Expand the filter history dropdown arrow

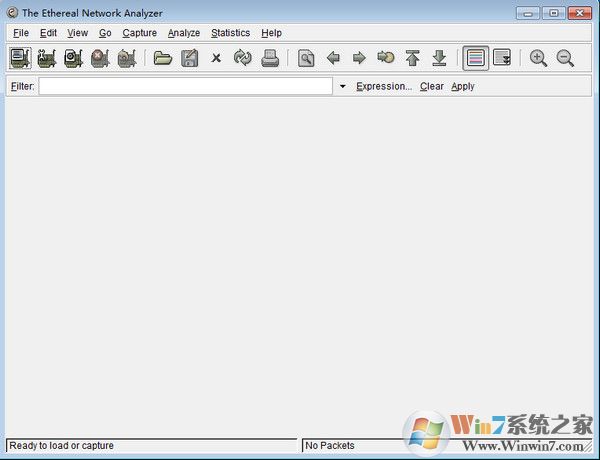coord(342,86)
